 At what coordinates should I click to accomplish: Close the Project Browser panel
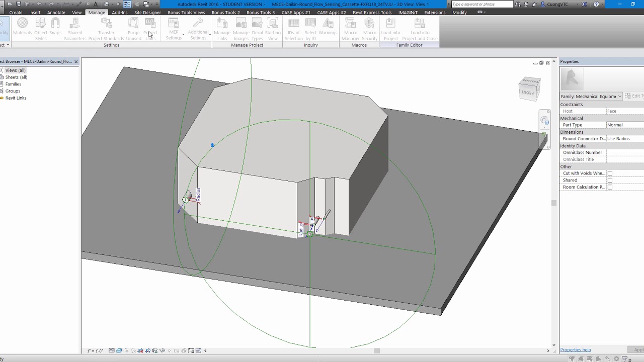(x=76, y=61)
